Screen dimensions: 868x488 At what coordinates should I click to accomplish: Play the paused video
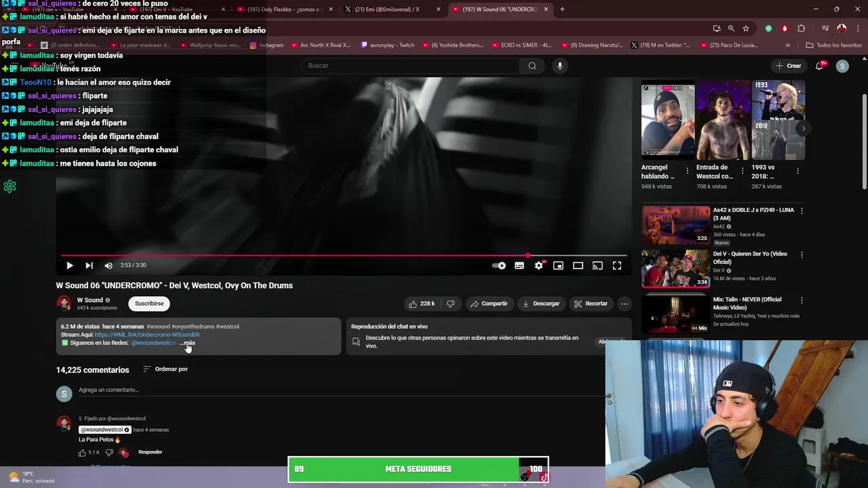coord(69,266)
